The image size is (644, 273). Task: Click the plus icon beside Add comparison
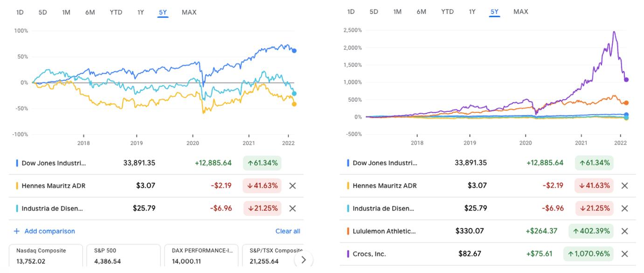[x=17, y=231]
